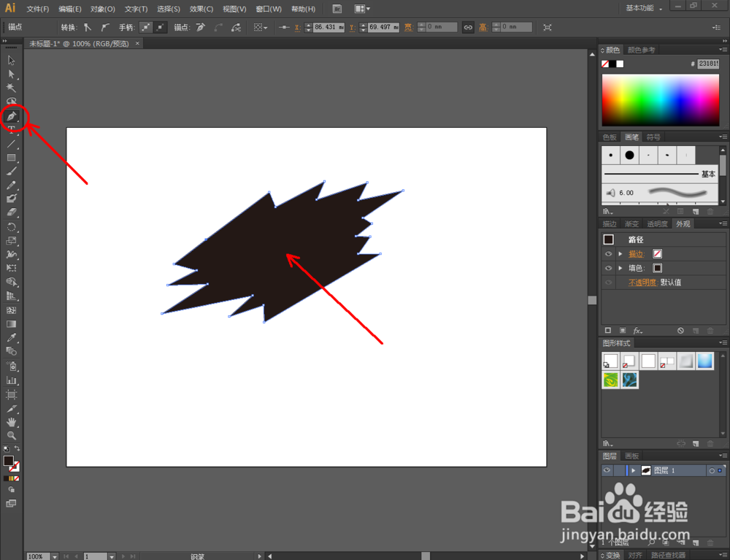730x560 pixels.
Task: Toggle hide handles for multiple anchors
Action: tap(160, 28)
